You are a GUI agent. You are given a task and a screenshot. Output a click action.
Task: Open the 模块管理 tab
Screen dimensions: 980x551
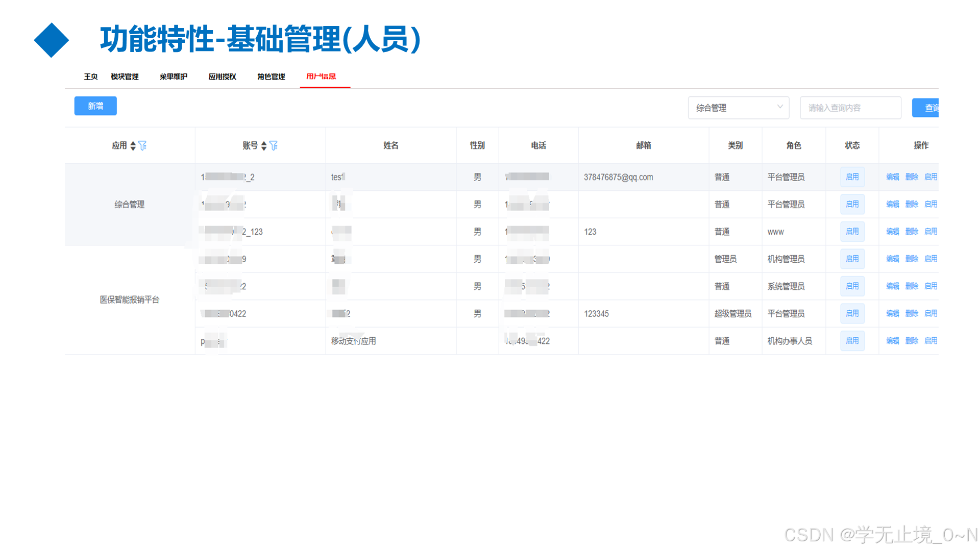tap(124, 77)
